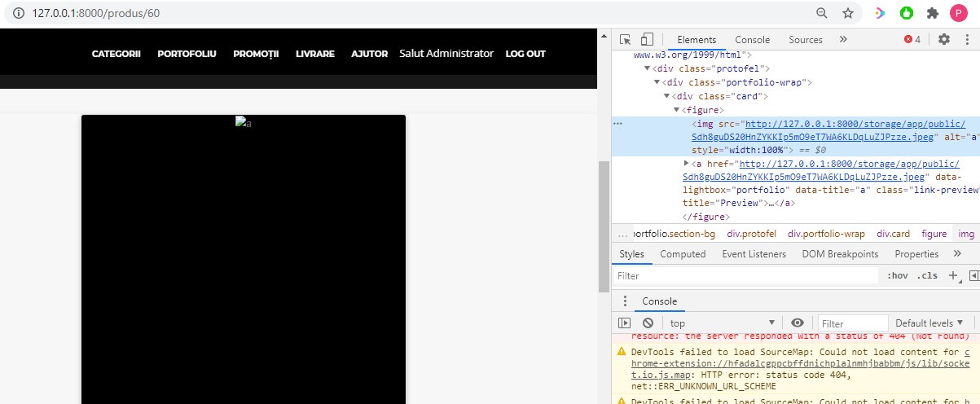Select img in the breadcrumb

(x=966, y=234)
